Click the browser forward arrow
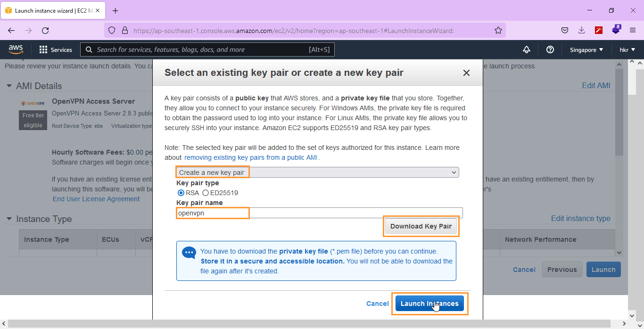644x329 pixels. coord(28,30)
